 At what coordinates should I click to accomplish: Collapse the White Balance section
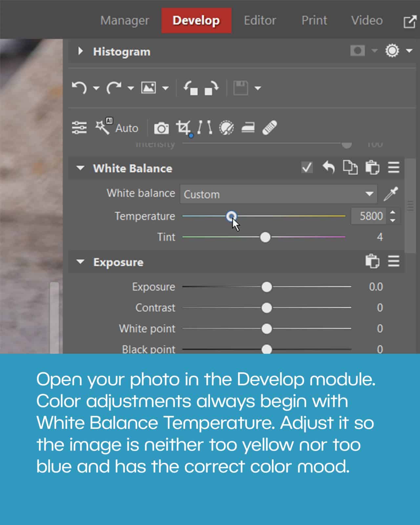(80, 168)
